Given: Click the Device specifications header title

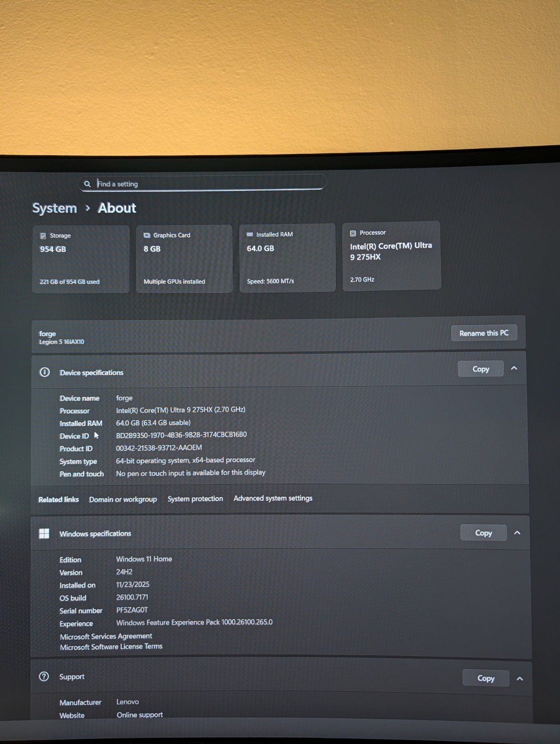Looking at the screenshot, I should pos(92,372).
